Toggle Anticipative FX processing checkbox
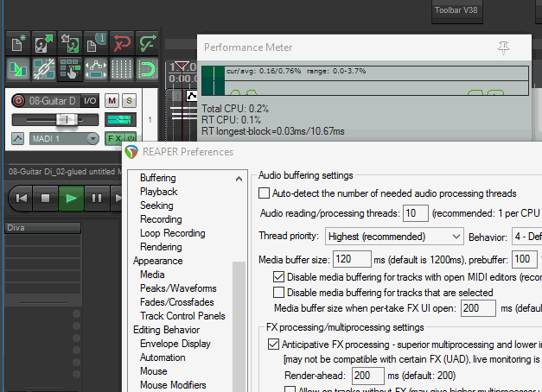Screen dimensions: 542x392 (273, 345)
